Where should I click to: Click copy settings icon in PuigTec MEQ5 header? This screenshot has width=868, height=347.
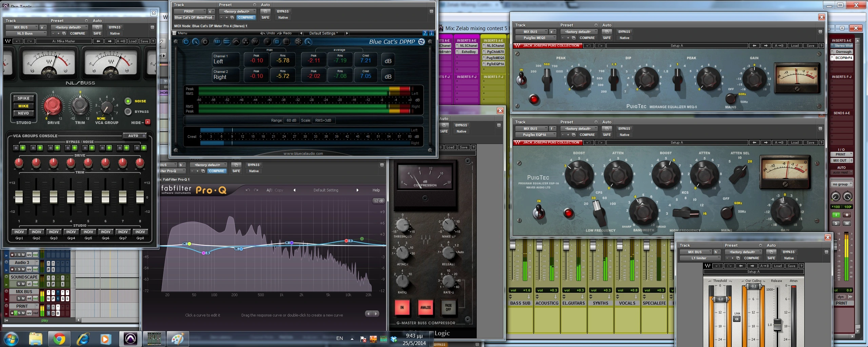[x=573, y=38]
